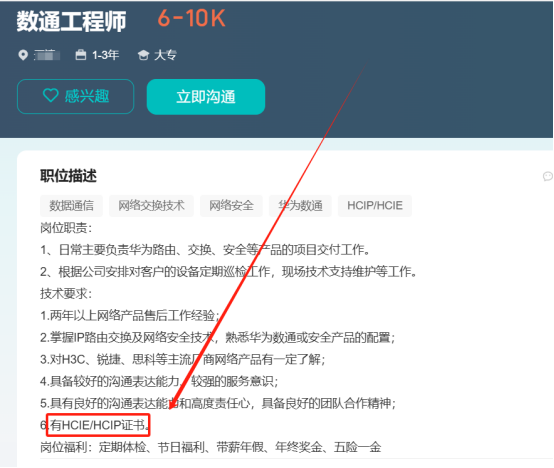Select the 网络交换技术 tag
Screen dimensions: 554x468
[151, 206]
